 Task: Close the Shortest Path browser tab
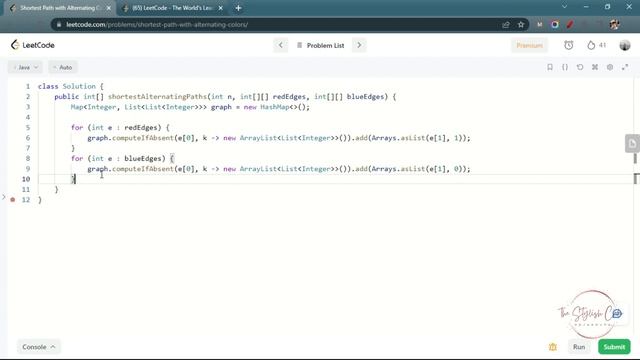coord(109,8)
